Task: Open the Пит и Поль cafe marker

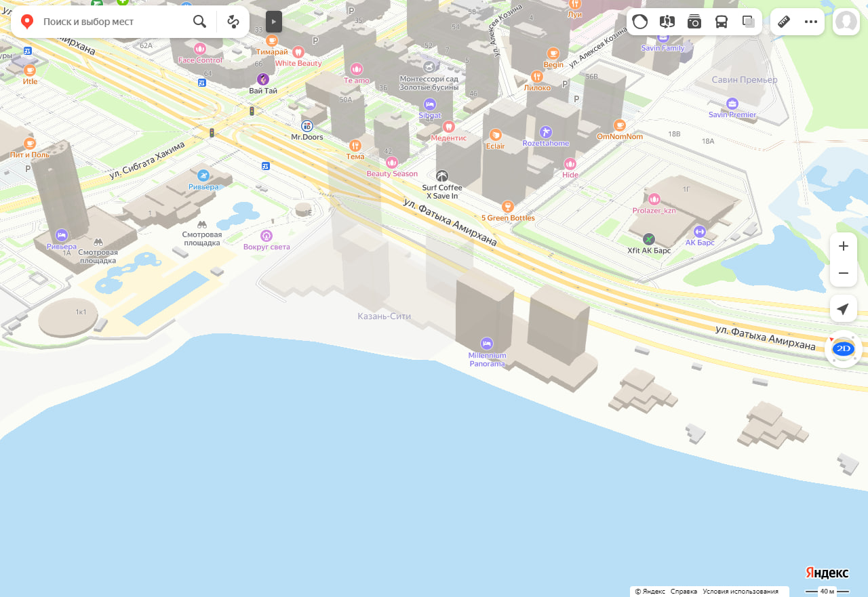Action: 30,144
